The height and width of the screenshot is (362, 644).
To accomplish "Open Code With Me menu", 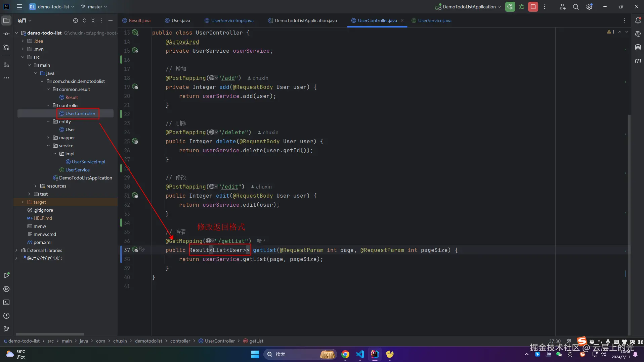I will point(562,7).
